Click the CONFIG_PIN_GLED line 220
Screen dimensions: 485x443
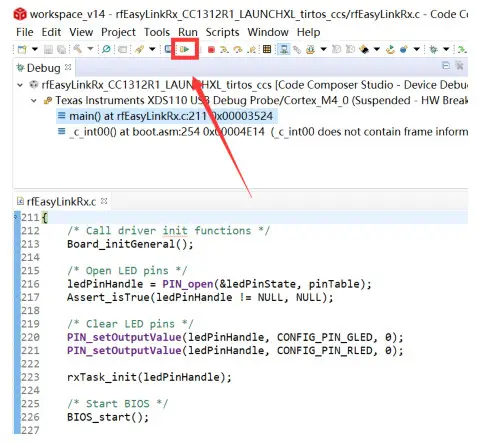[x=235, y=337]
